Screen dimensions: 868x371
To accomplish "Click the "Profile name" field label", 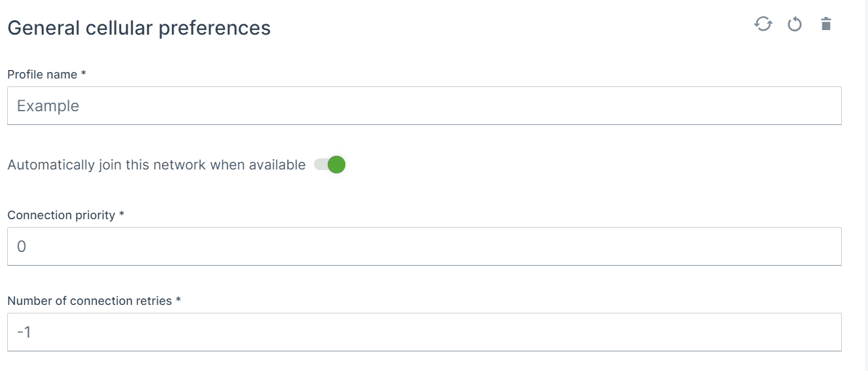I will [43, 75].
